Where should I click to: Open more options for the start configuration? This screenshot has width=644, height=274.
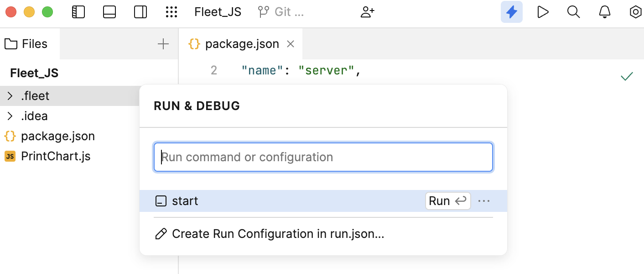coord(484,201)
